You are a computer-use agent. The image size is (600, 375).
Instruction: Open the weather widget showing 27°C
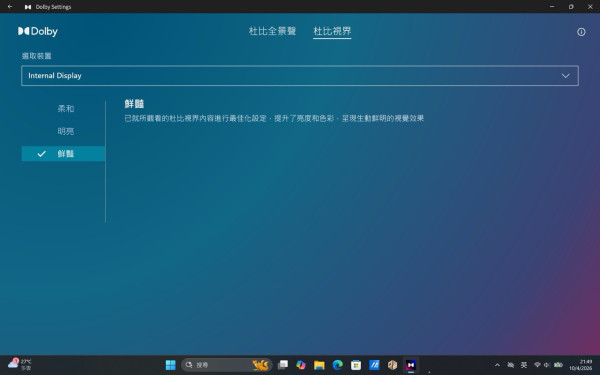(x=20, y=364)
